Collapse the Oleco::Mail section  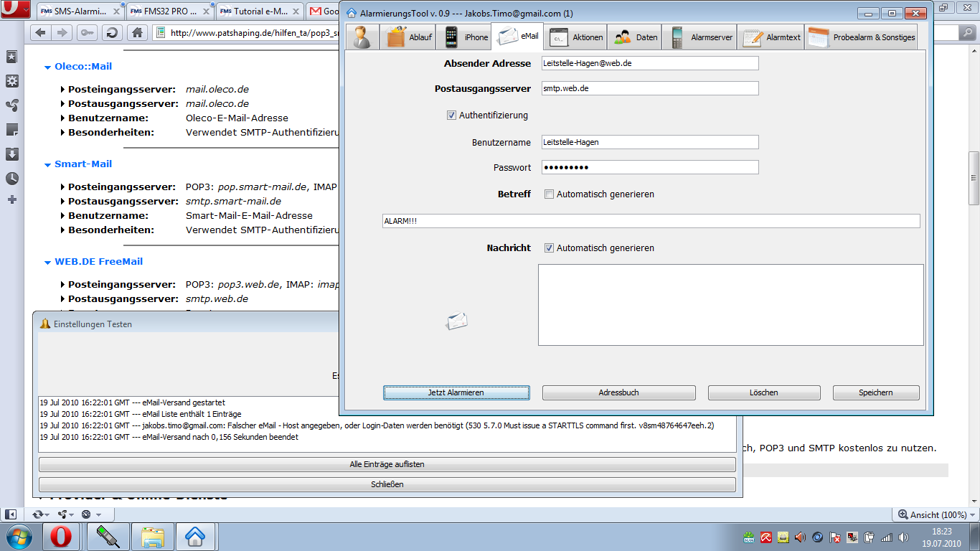[47, 67]
